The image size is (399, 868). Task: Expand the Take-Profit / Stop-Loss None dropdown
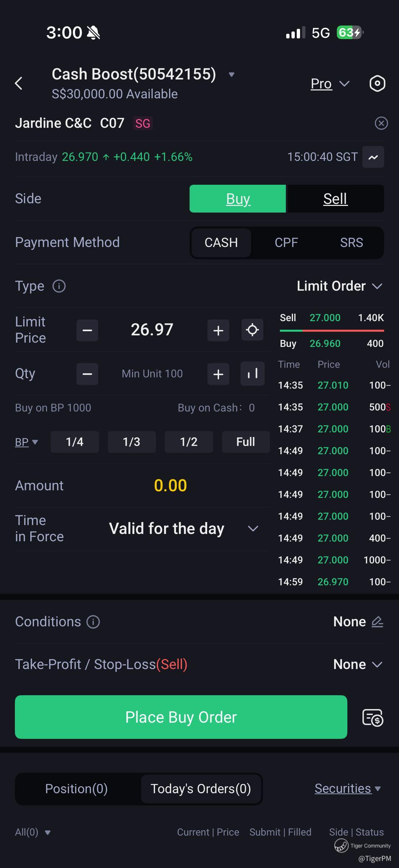(358, 665)
